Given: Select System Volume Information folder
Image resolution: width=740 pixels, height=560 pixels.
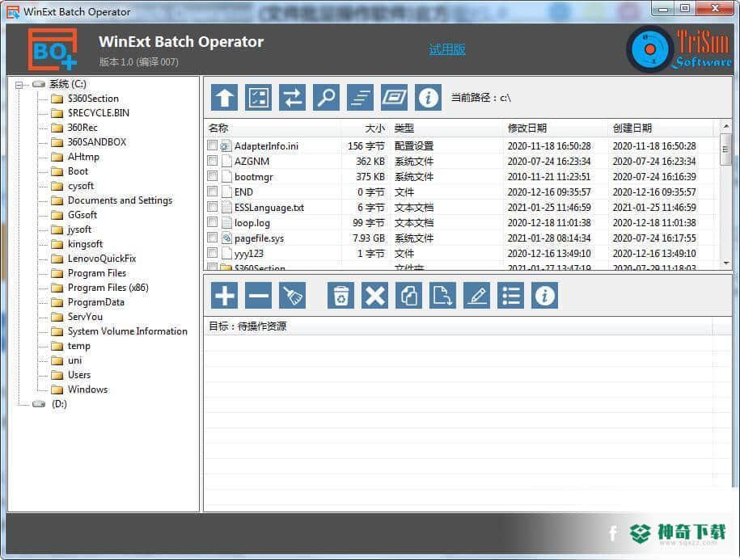Looking at the screenshot, I should tap(128, 331).
